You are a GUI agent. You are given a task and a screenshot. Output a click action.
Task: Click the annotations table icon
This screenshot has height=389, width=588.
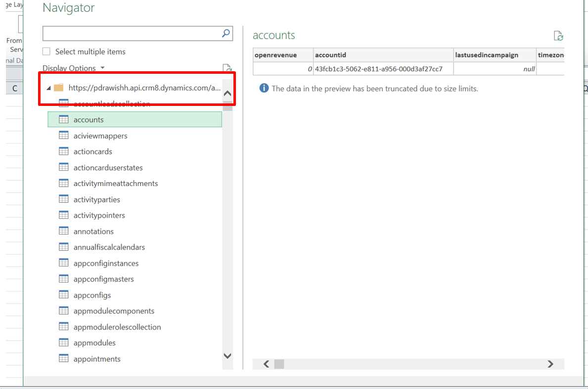point(64,231)
